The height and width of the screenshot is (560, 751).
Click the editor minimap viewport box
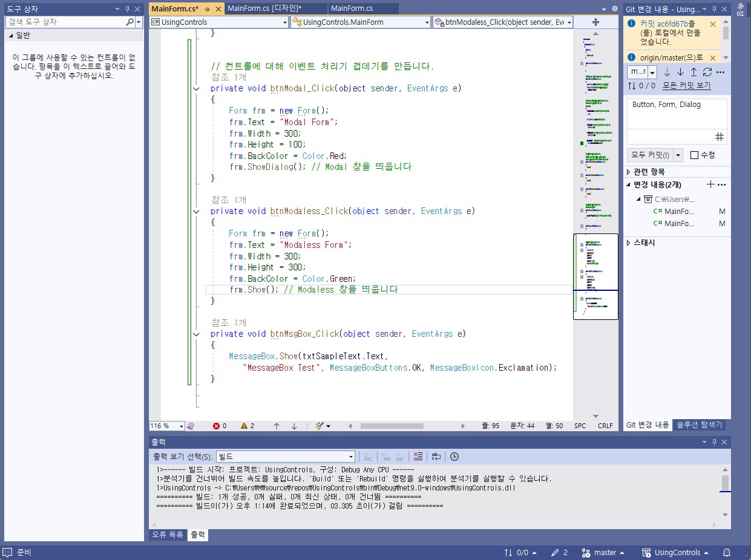(x=595, y=276)
